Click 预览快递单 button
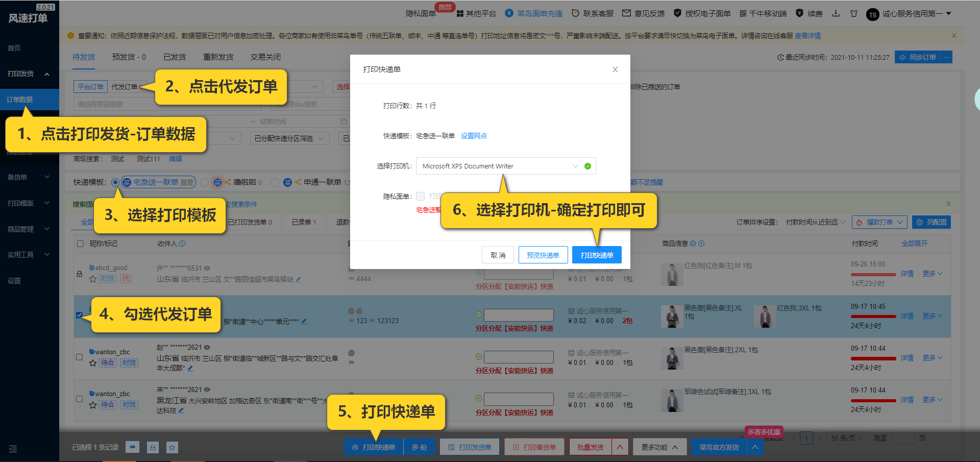This screenshot has width=980, height=462. [x=543, y=255]
